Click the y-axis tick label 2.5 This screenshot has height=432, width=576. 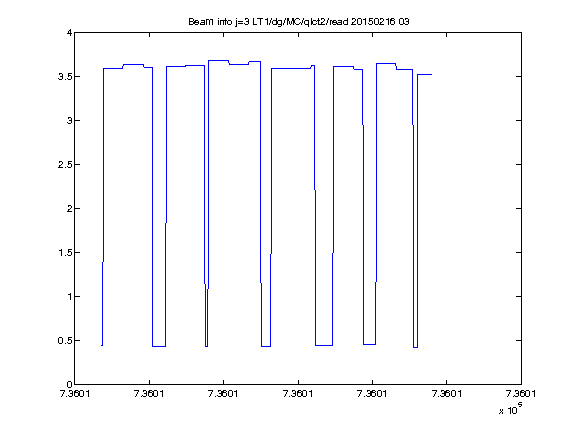[65, 165]
